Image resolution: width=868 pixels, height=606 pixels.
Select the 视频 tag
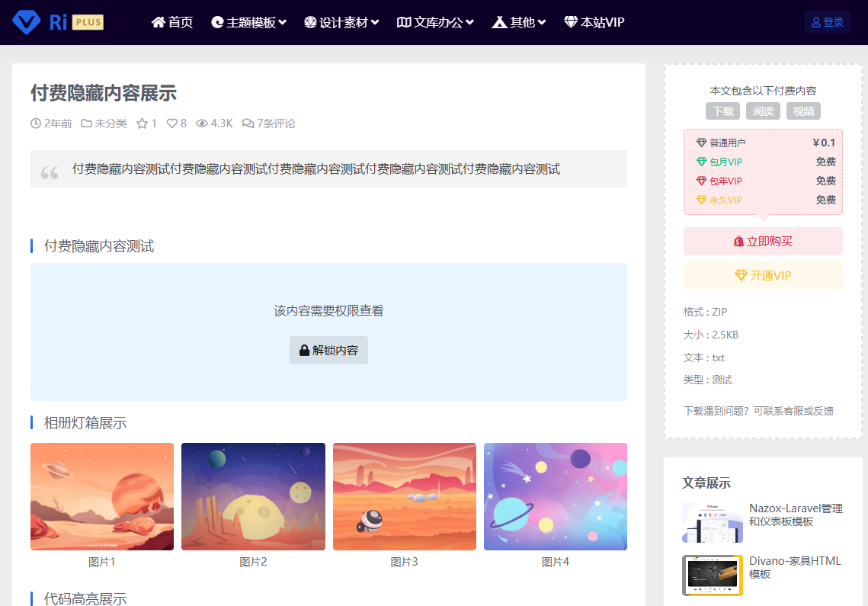pos(803,111)
